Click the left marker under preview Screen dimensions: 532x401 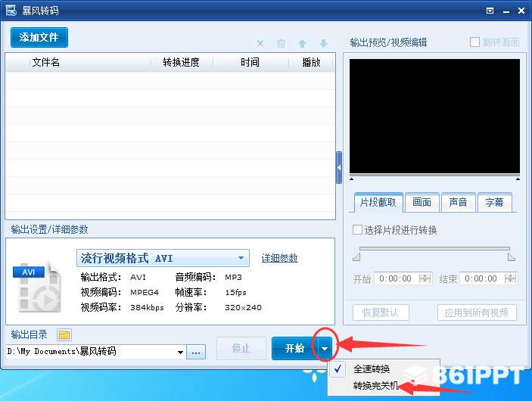352,179
